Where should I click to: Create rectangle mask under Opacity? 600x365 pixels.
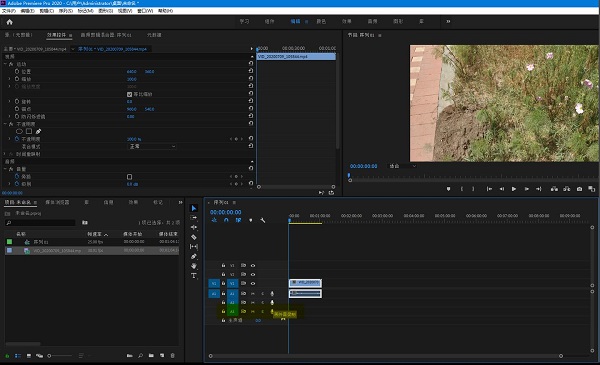click(x=29, y=131)
